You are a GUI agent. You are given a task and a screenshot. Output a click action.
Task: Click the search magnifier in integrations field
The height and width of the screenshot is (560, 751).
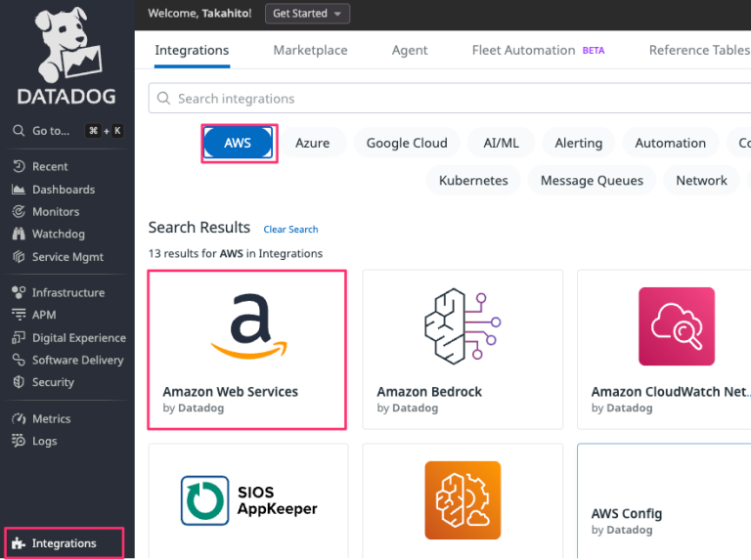click(x=164, y=99)
